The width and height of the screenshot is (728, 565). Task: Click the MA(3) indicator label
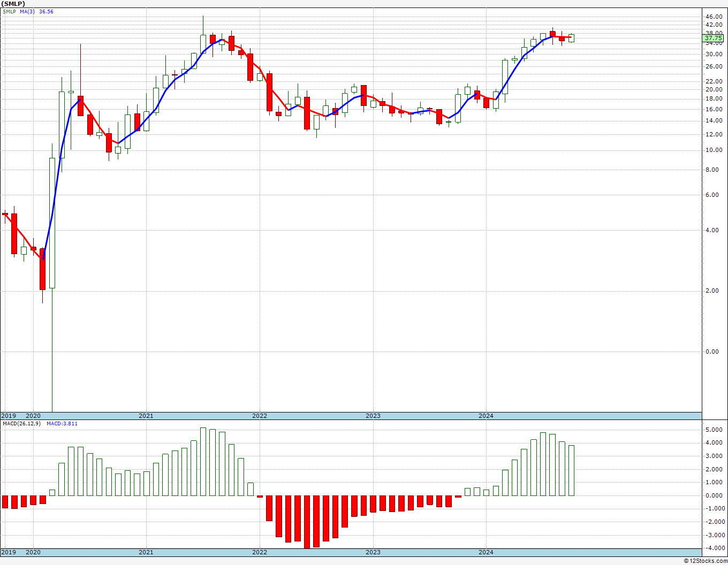tap(27, 11)
